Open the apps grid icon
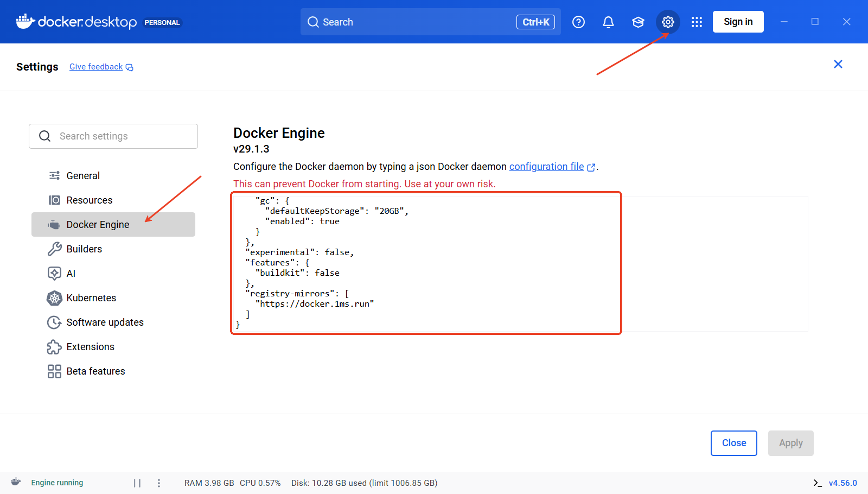Image resolution: width=868 pixels, height=494 pixels. tap(697, 22)
